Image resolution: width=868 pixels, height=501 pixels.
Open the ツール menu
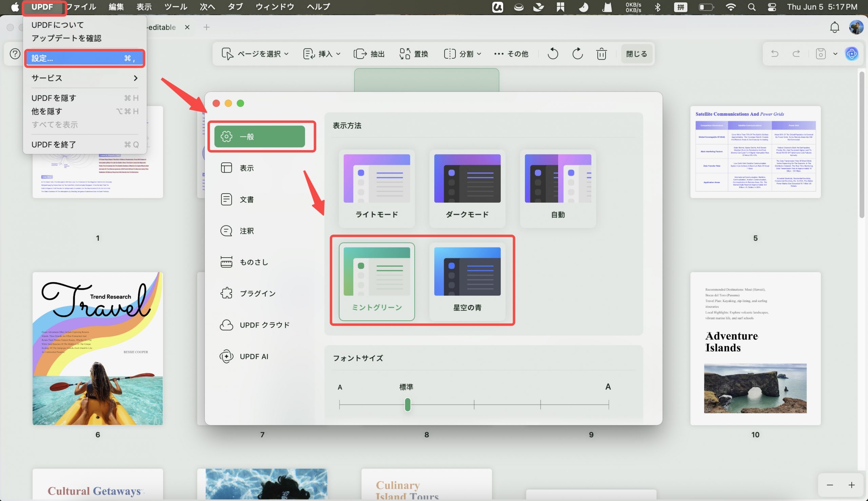pos(176,7)
